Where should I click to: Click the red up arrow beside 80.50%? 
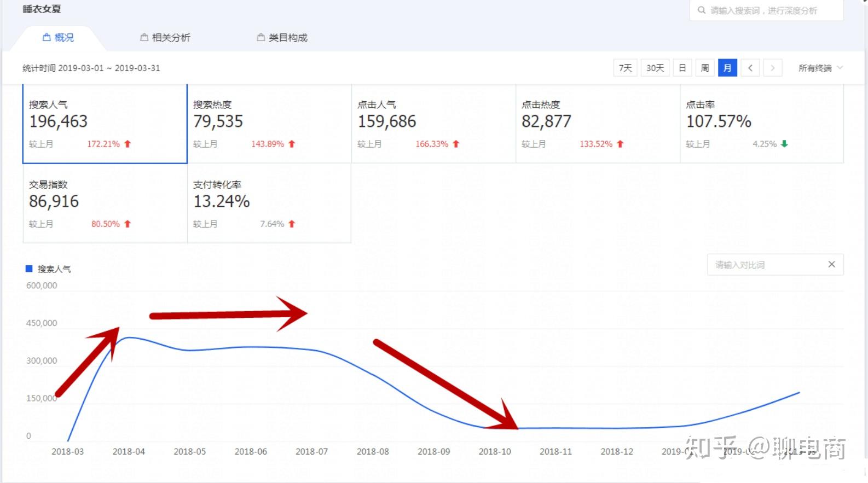(x=128, y=224)
